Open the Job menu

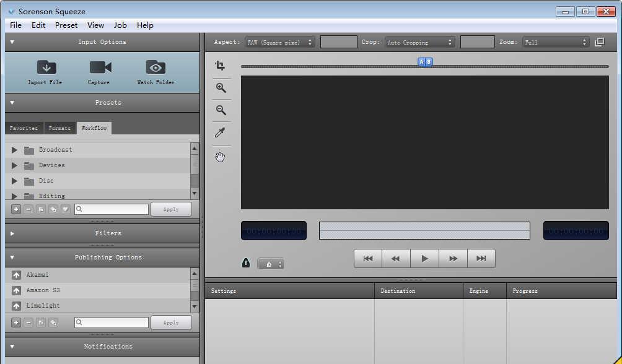[x=120, y=25]
